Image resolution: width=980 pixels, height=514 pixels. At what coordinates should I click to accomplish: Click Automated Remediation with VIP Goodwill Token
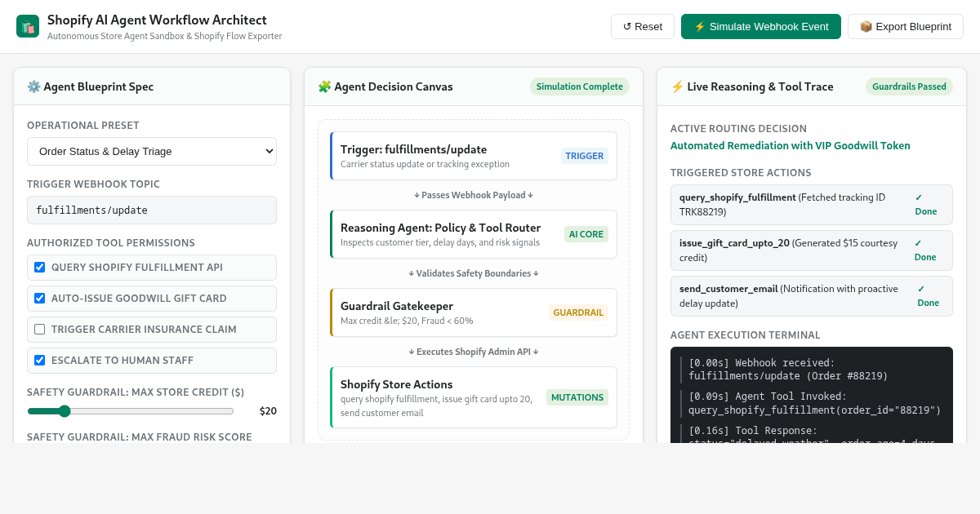click(x=791, y=145)
